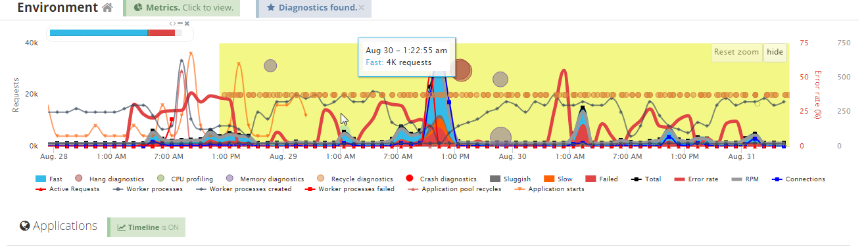Click the Aug. 29 x-axis label
Image resolution: width=868 pixels, height=247 pixels.
pyautogui.click(x=283, y=157)
